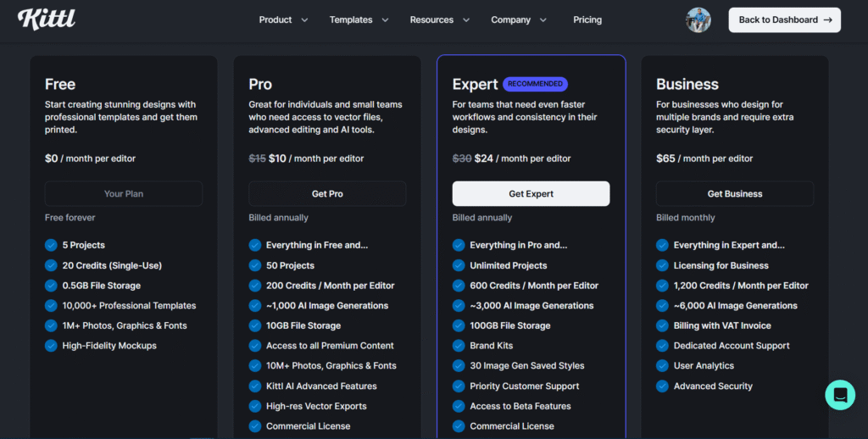Click checkmark icon beside 5 Projects

(x=51, y=245)
